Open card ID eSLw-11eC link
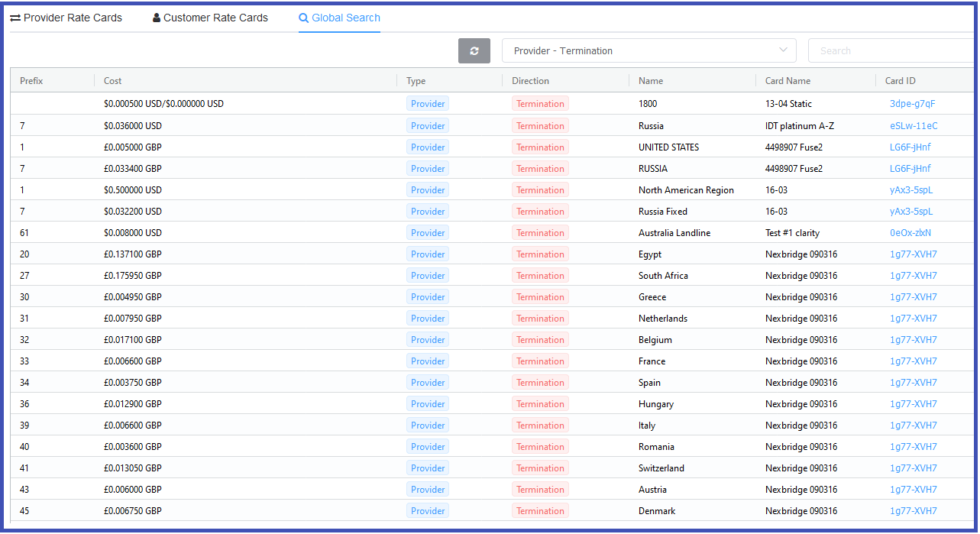 [x=914, y=126]
